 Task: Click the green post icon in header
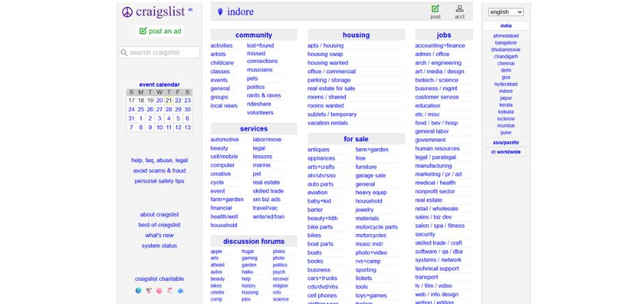435,8
